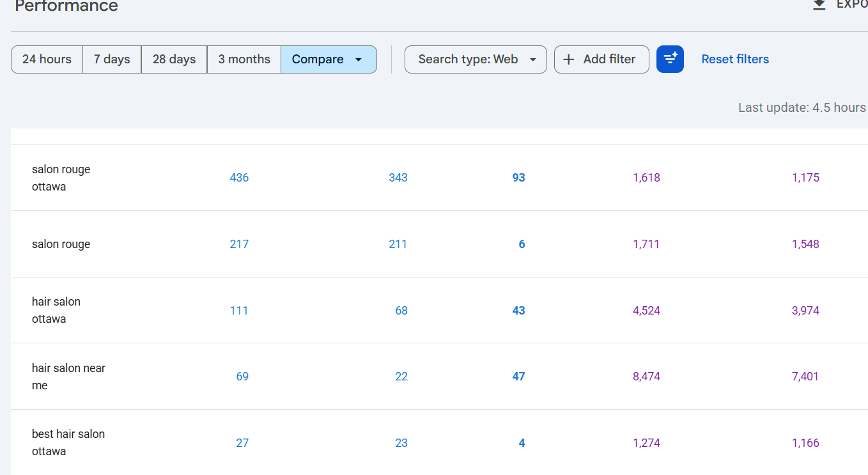Click the 111 clicks value
Screen dimensions: 868x475
click(239, 311)
